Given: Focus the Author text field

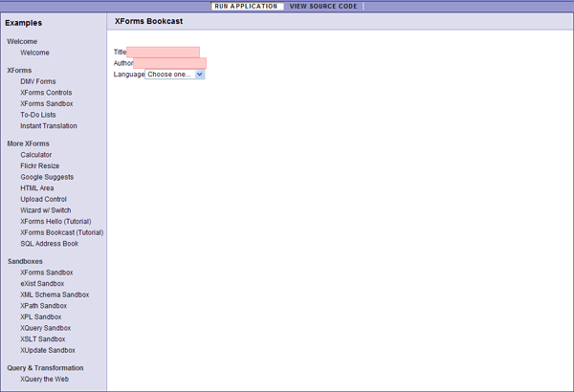Looking at the screenshot, I should tap(169, 63).
